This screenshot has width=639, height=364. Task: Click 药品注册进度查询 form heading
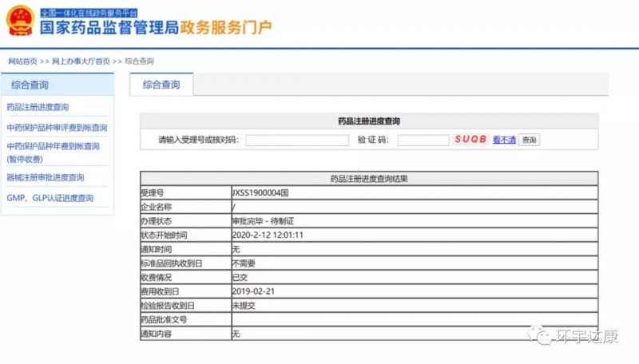pyautogui.click(x=369, y=121)
